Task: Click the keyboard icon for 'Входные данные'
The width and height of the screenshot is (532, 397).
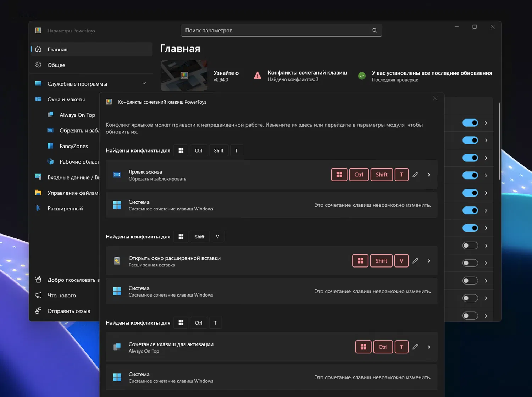Action: (x=38, y=177)
